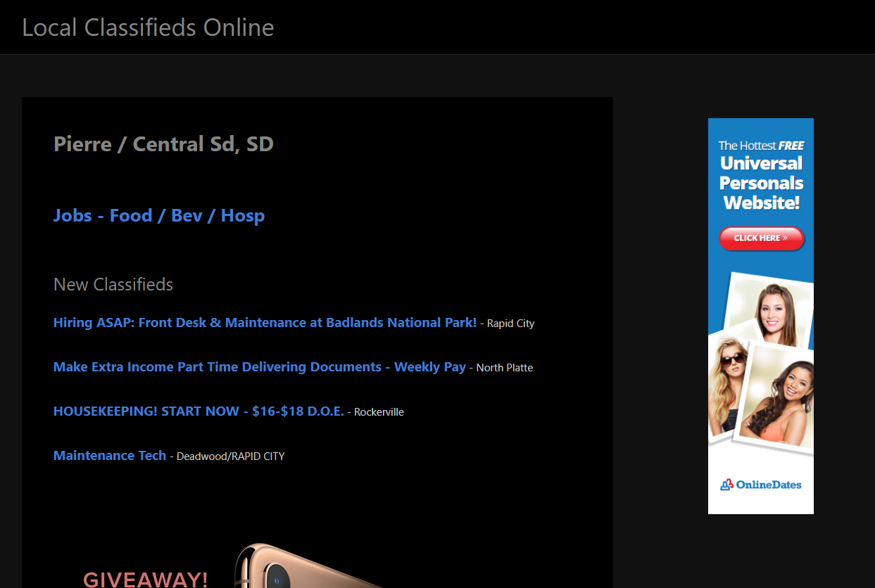Image resolution: width=875 pixels, height=588 pixels.
Task: Click the OnlineDates logo icon in the ad
Action: (726, 485)
